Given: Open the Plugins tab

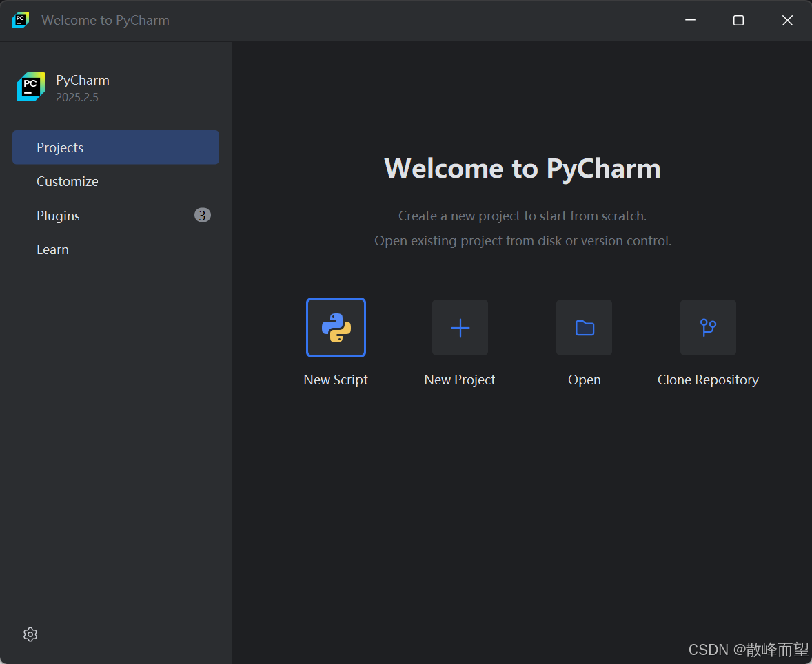Looking at the screenshot, I should coord(116,216).
